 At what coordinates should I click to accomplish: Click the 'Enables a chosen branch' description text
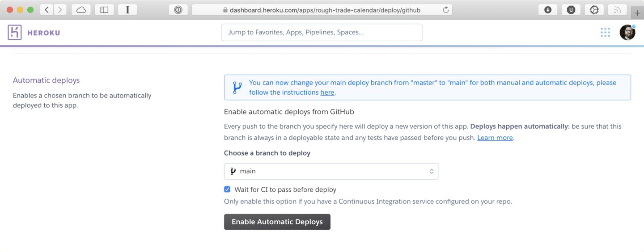point(82,101)
